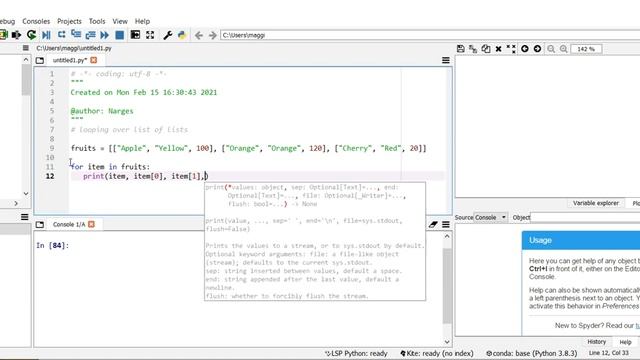Screen dimensions: 640x360
Task: Remove all plots icon
Action: (511, 49)
